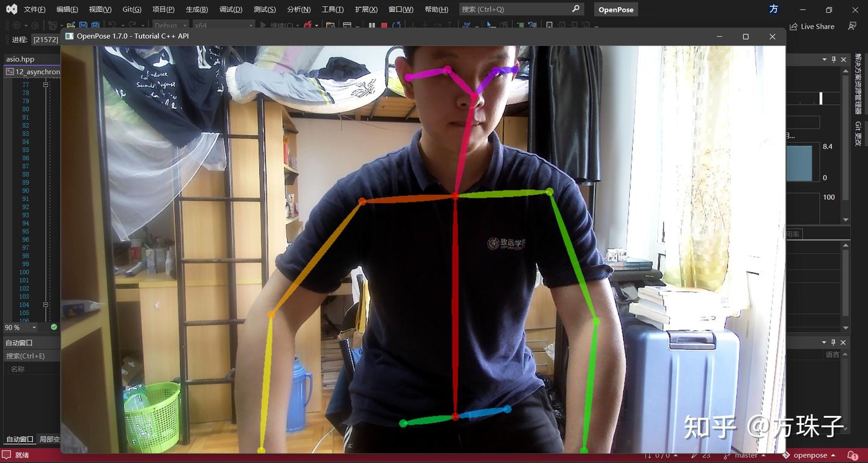Open the 生成(B) menu
Image resolution: width=868 pixels, height=463 pixels.
pos(197,10)
